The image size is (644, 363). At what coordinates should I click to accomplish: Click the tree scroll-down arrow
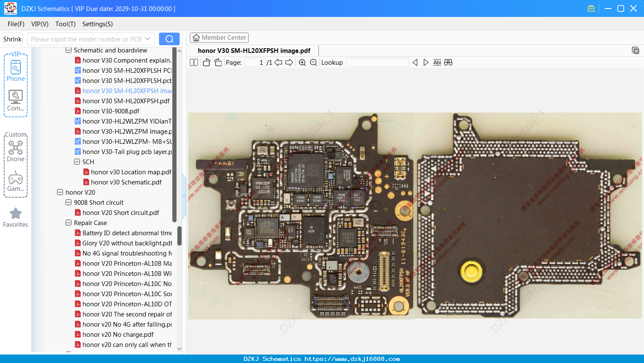pos(179,349)
